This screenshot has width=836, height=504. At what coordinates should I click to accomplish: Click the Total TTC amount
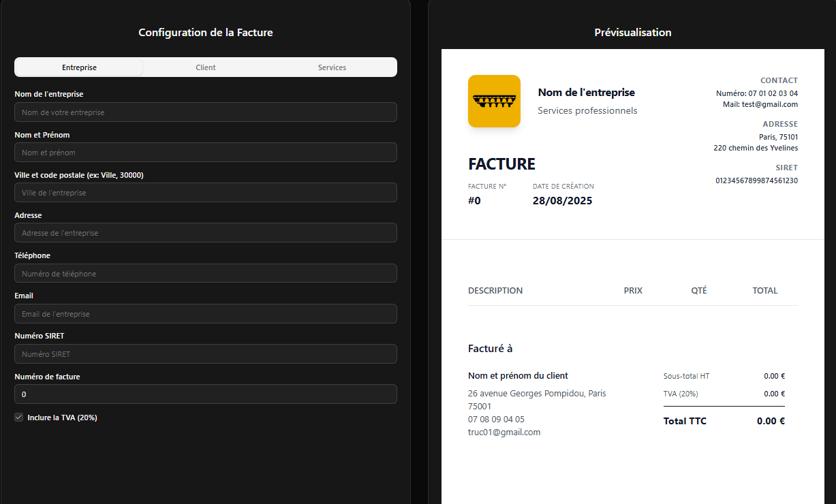pyautogui.click(x=771, y=421)
